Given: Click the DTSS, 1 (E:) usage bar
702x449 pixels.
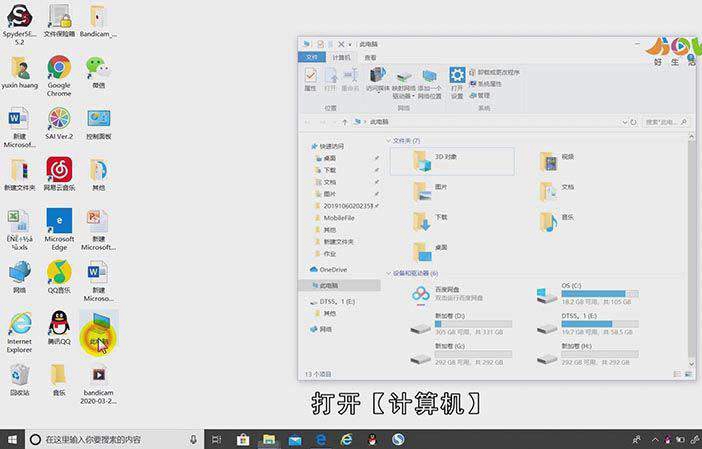Looking at the screenshot, I should click(x=600, y=324).
